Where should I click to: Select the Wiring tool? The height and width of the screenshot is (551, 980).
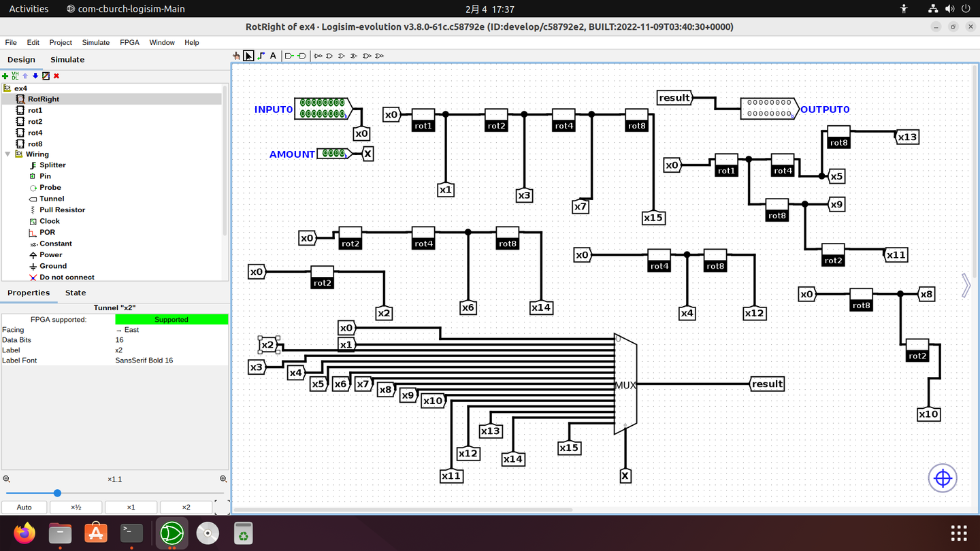pyautogui.click(x=261, y=56)
